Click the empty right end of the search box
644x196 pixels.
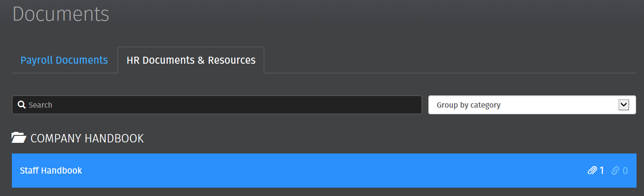[395, 105]
